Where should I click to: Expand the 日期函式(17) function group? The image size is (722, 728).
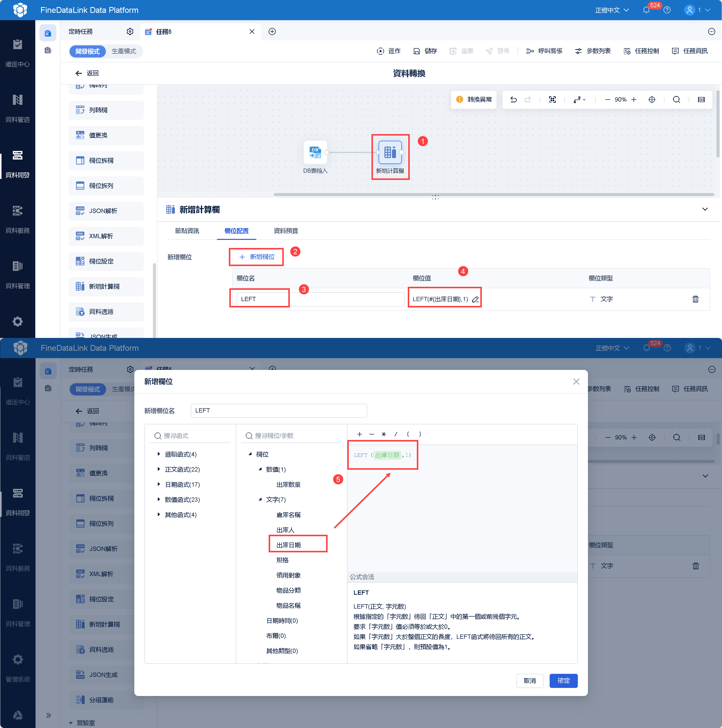(x=159, y=485)
